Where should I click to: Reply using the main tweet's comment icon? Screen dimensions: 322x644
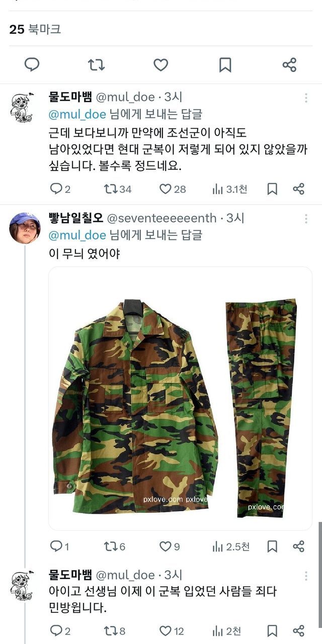tap(32, 65)
